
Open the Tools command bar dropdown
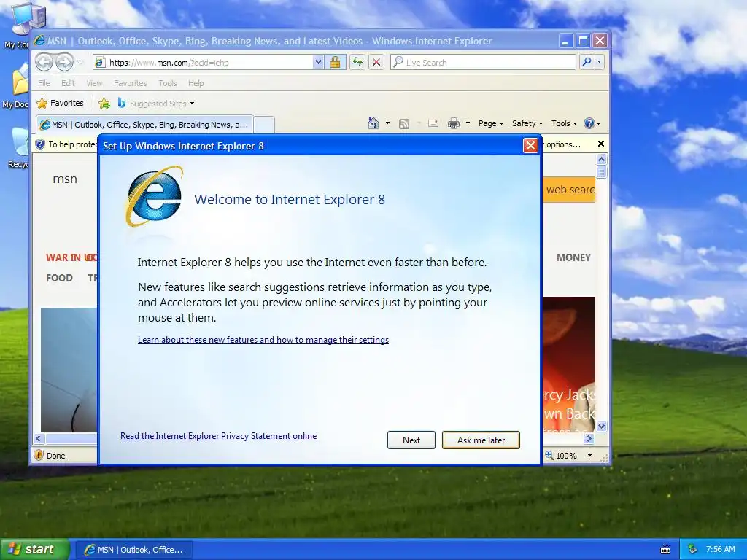click(x=564, y=123)
